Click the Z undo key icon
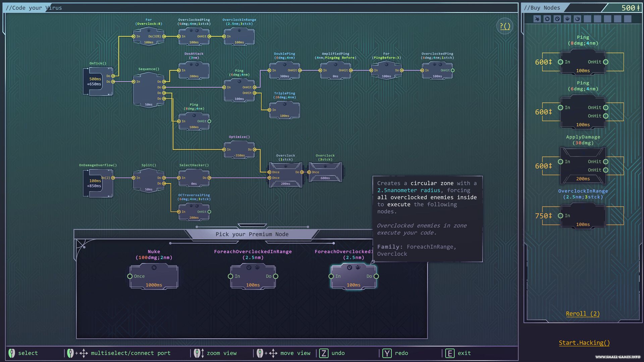 pos(324,353)
